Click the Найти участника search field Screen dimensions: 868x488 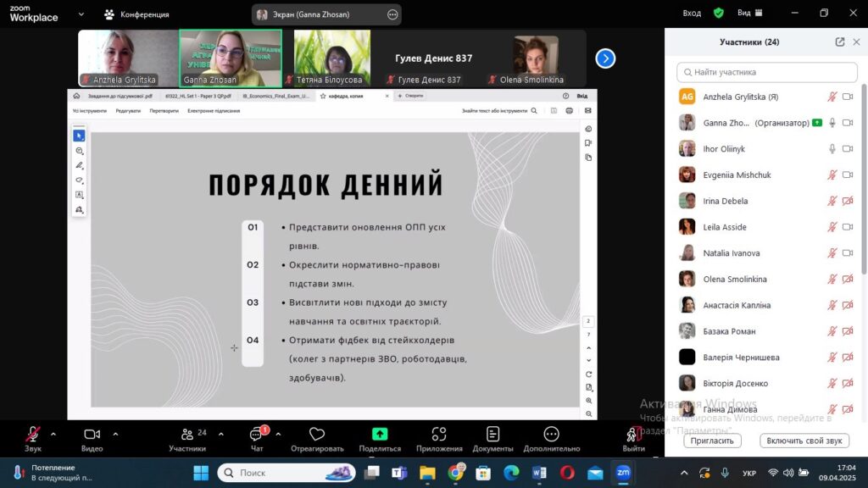pos(766,72)
